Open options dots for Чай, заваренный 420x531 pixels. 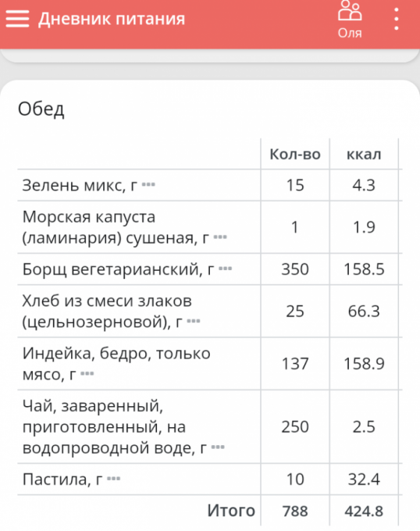pyautogui.click(x=218, y=447)
